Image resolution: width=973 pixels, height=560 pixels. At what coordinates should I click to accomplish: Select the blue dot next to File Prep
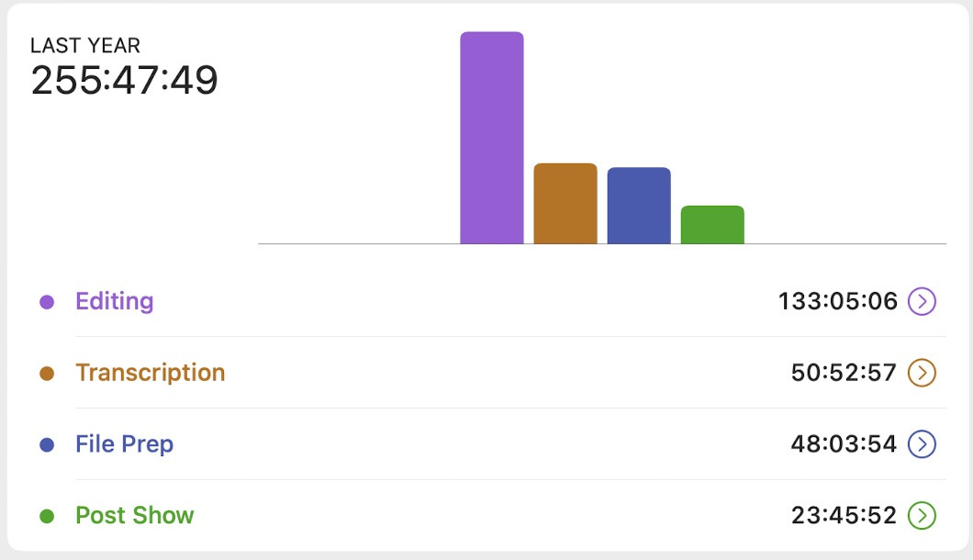(47, 445)
